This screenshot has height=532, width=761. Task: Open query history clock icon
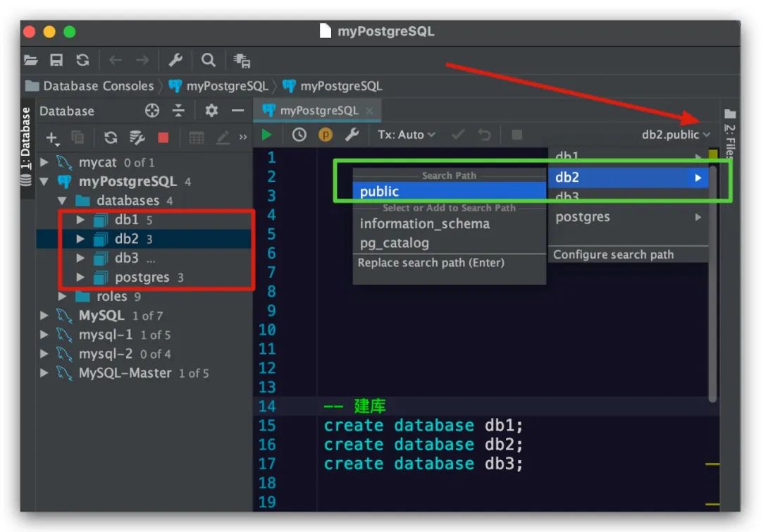click(x=299, y=135)
